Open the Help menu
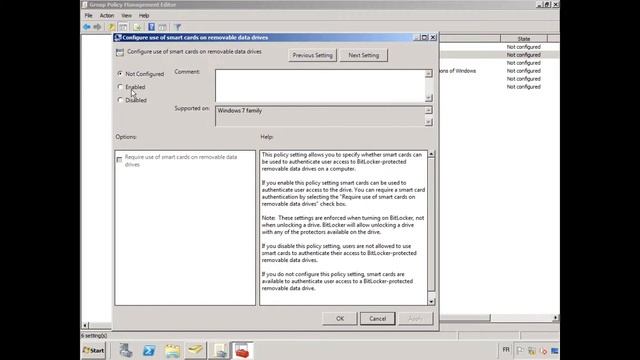 click(144, 16)
